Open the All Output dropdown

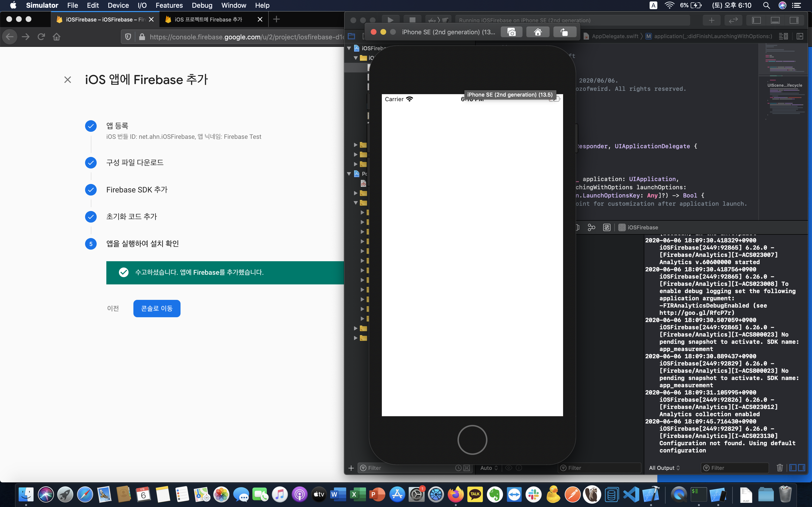coord(664,468)
